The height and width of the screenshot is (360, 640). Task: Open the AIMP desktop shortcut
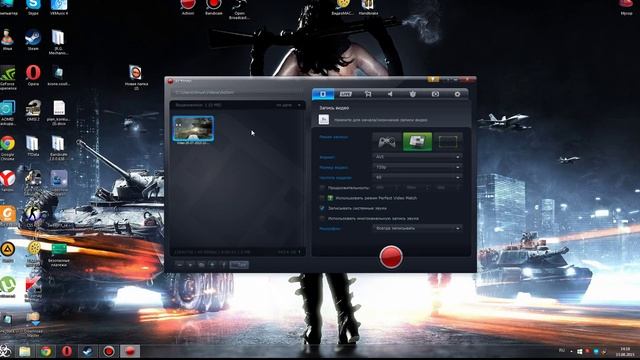point(7,252)
